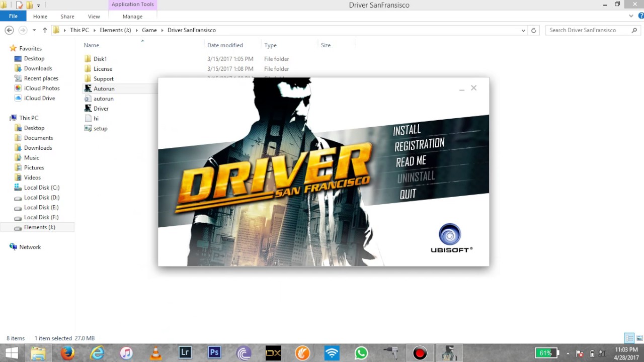Open Lightroom from the taskbar
The height and width of the screenshot is (362, 644).
click(185, 353)
